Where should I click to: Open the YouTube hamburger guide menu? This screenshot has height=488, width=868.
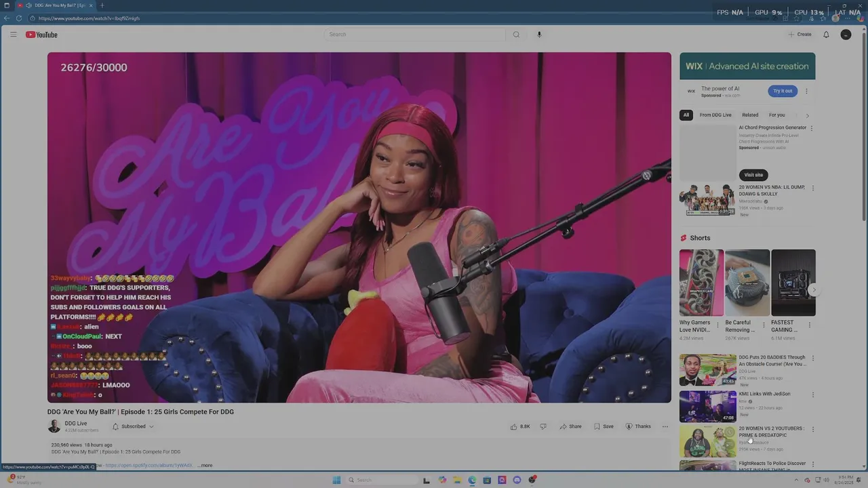(13, 35)
